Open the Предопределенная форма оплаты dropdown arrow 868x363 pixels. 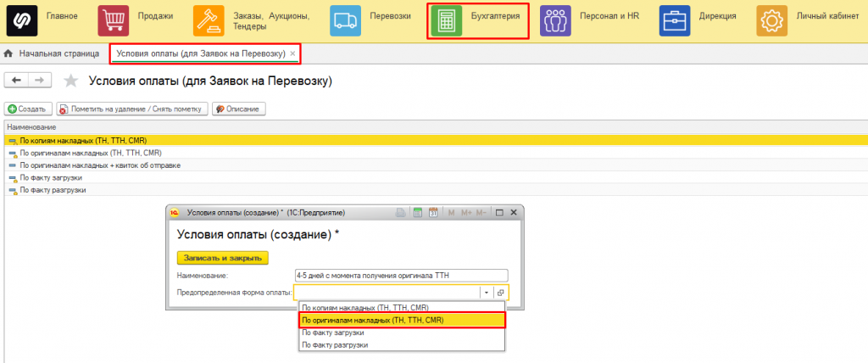tap(486, 292)
